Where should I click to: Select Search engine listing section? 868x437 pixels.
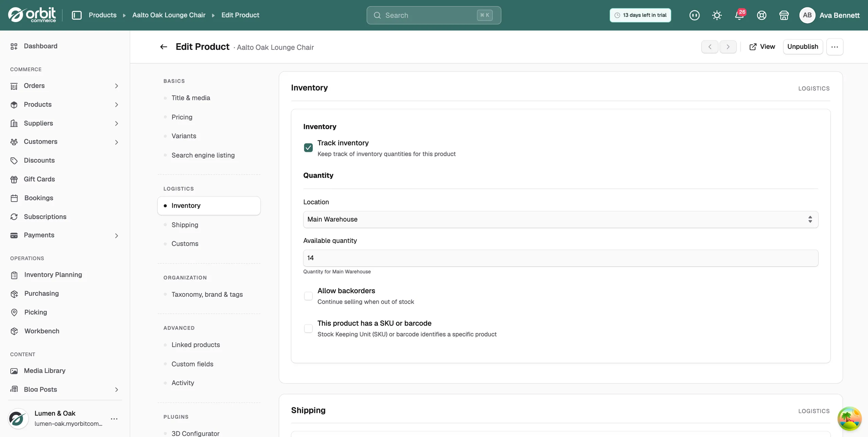tap(209, 155)
